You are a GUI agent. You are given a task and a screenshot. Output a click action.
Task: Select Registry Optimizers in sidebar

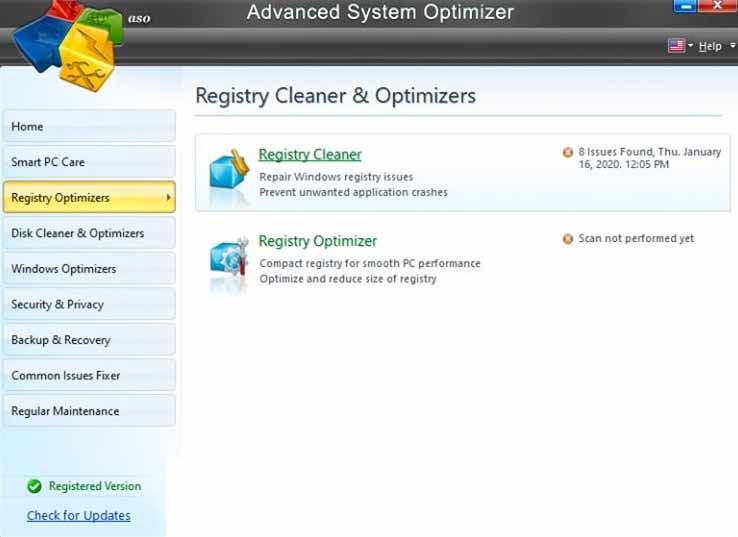pos(89,197)
